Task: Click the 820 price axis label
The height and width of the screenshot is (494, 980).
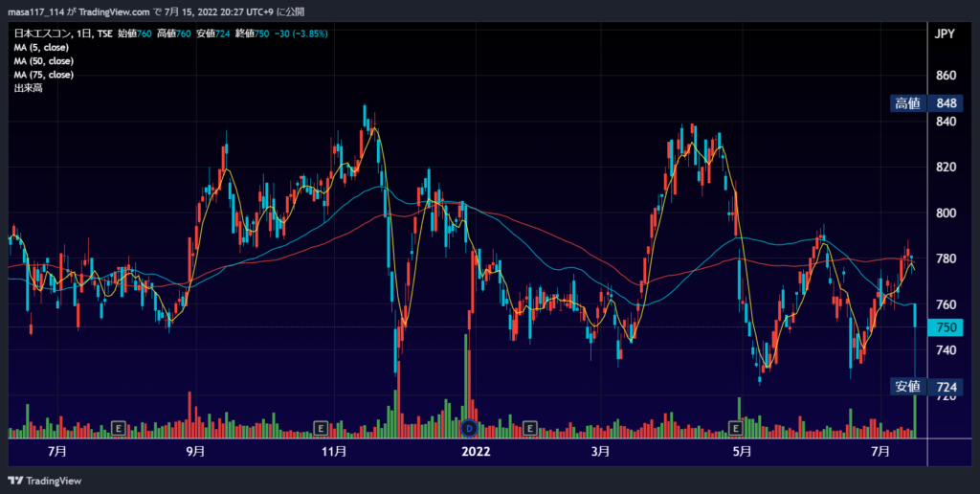Action: [x=947, y=167]
